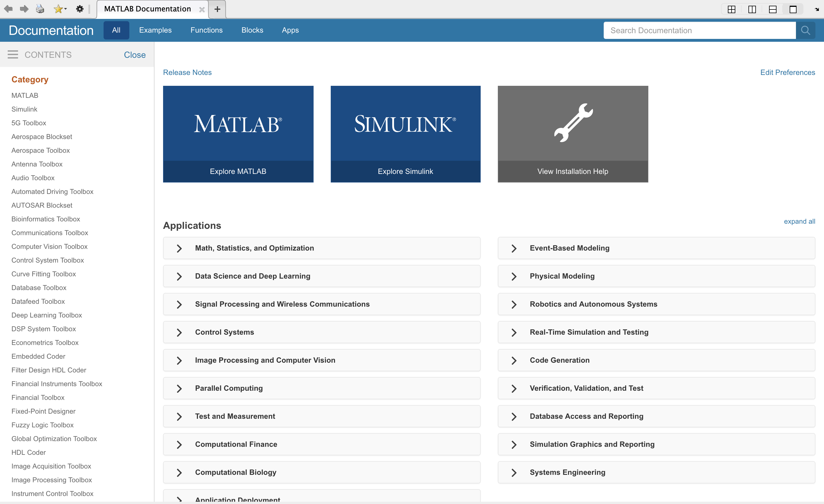The width and height of the screenshot is (824, 504).
Task: Focus the Search Documentation field
Action: point(700,30)
